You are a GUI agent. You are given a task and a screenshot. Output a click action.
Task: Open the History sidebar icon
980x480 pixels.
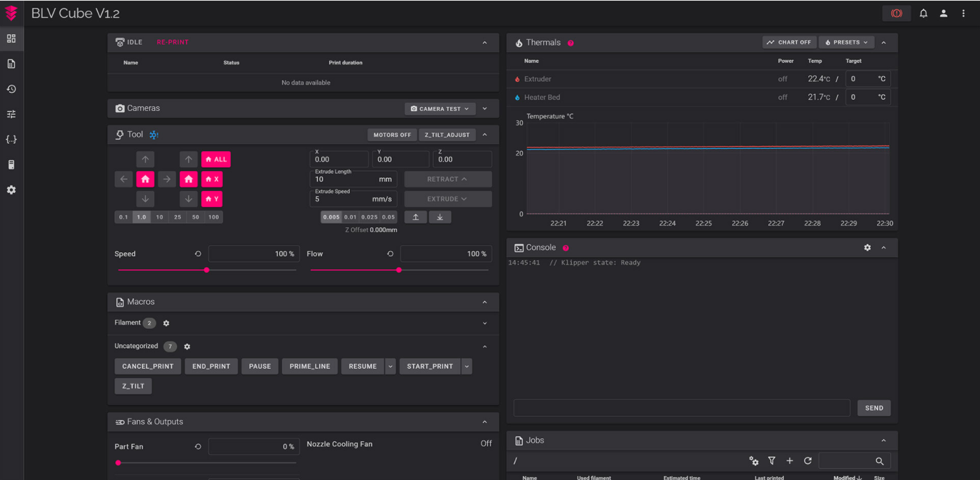(11, 89)
